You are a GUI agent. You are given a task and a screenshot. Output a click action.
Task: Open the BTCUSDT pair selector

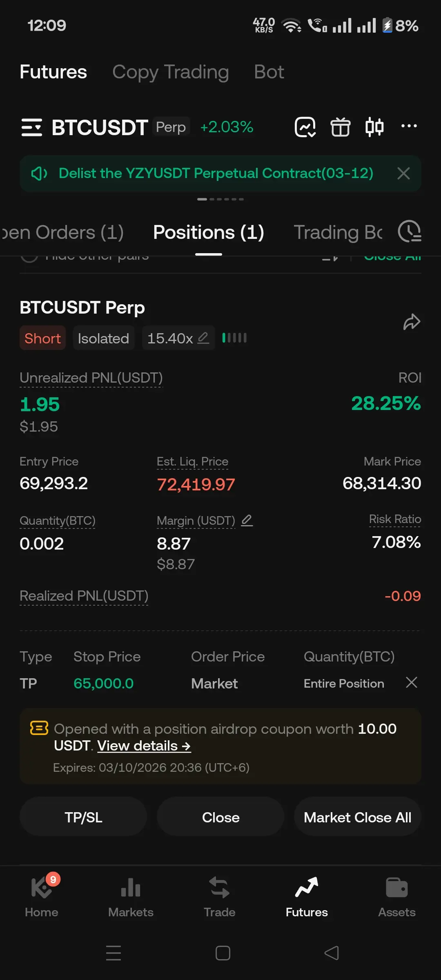[100, 127]
